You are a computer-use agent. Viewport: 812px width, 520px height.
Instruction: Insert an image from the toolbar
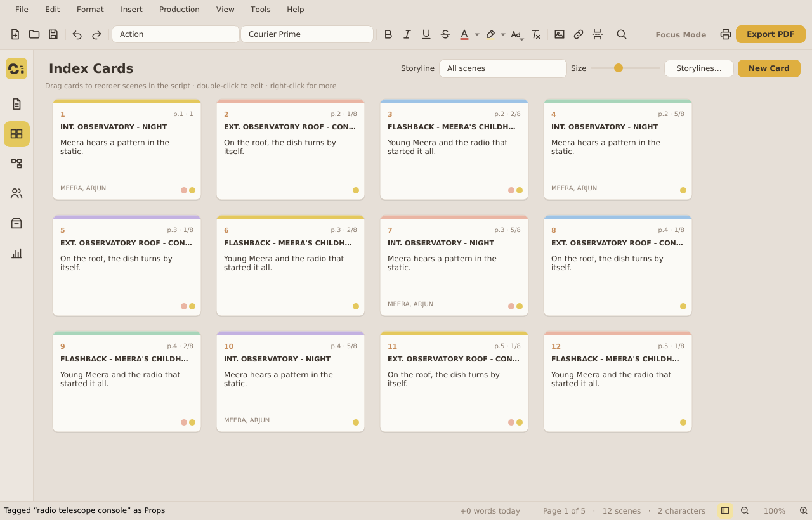click(x=560, y=34)
